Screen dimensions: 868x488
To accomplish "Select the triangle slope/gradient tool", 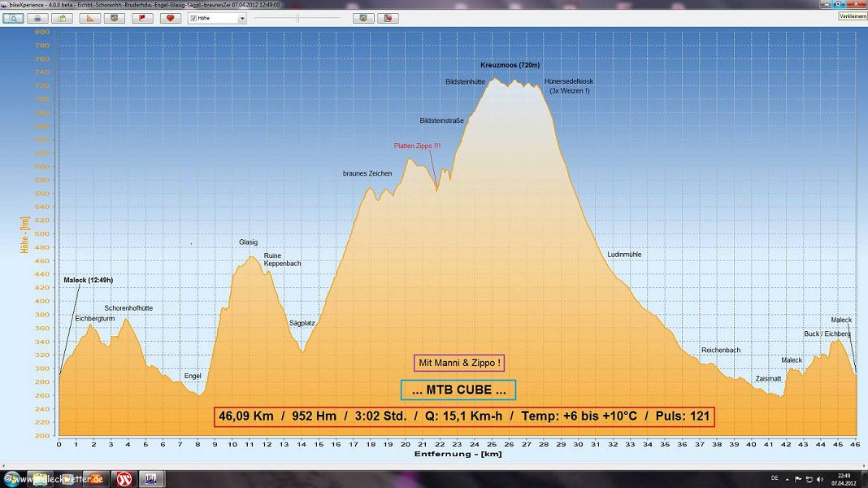I will tap(89, 18).
